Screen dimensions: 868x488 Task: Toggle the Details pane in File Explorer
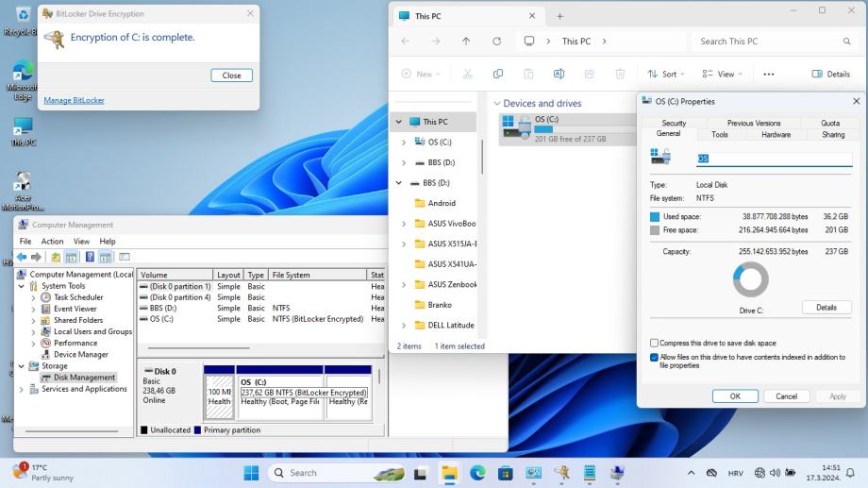pos(830,74)
